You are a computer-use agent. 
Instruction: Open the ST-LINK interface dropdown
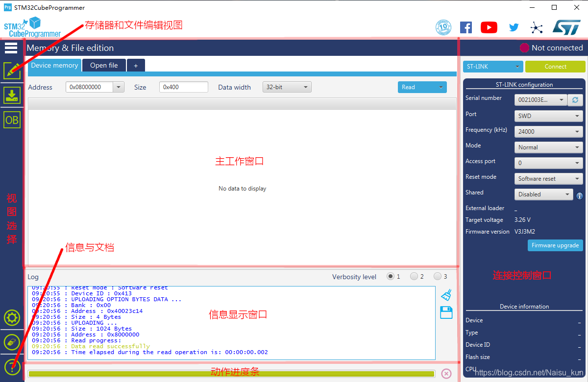(x=493, y=67)
